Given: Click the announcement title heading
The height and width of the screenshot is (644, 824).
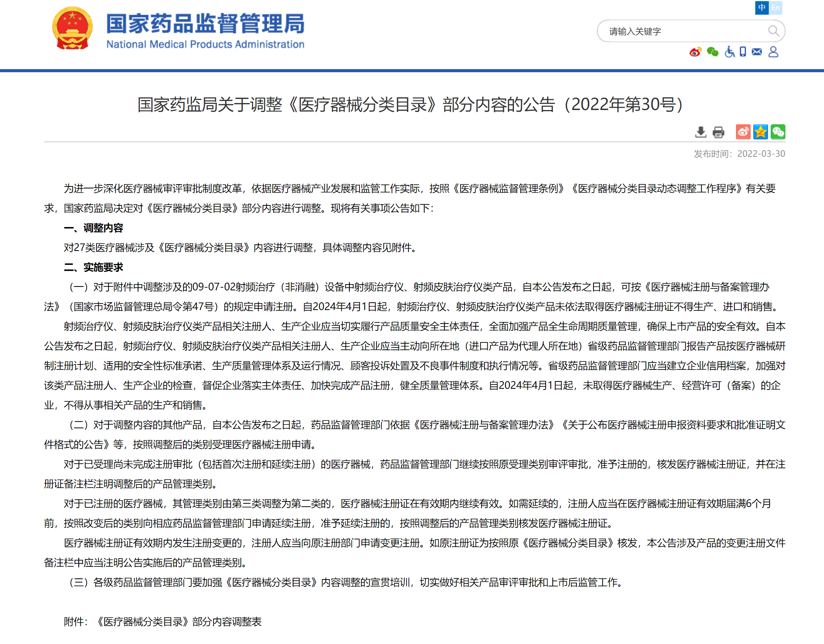Looking at the screenshot, I should pyautogui.click(x=411, y=105).
